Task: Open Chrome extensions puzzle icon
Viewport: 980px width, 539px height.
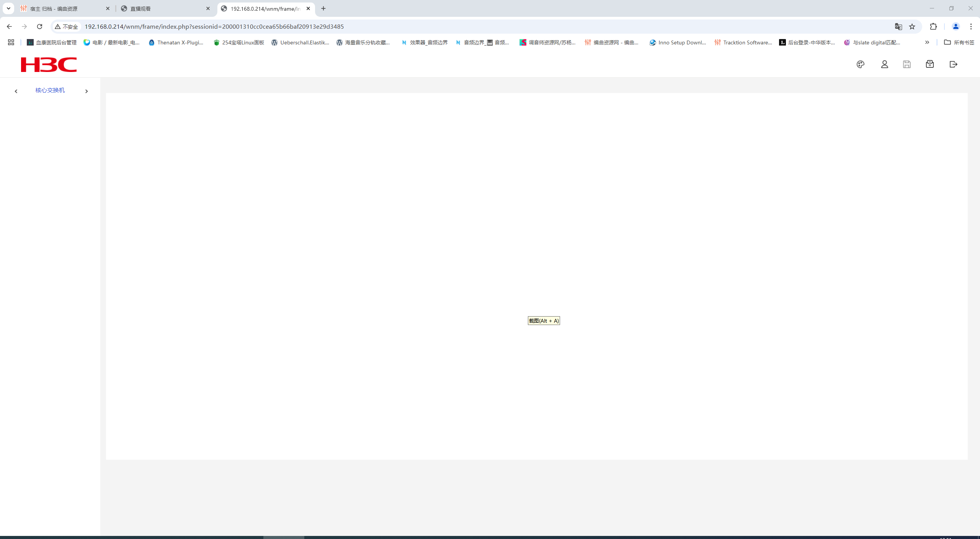Action: coord(933,26)
